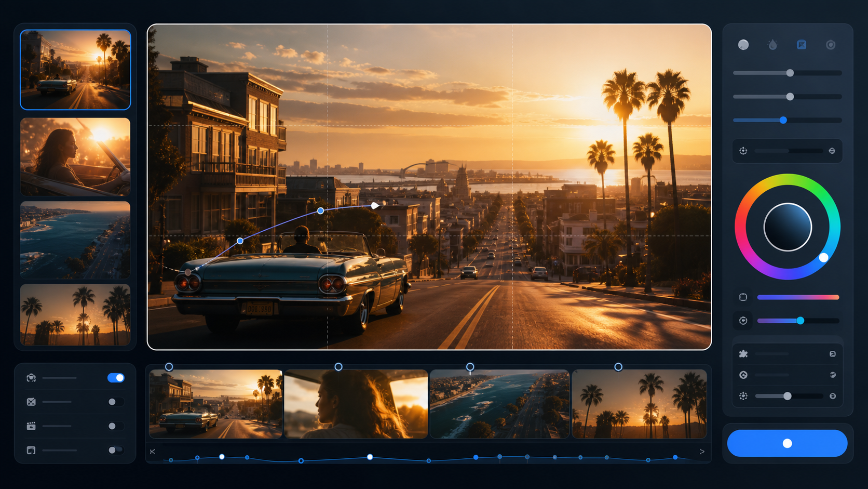Open the water droplet tab
Viewport: 868px width, 489px height.
(x=772, y=45)
